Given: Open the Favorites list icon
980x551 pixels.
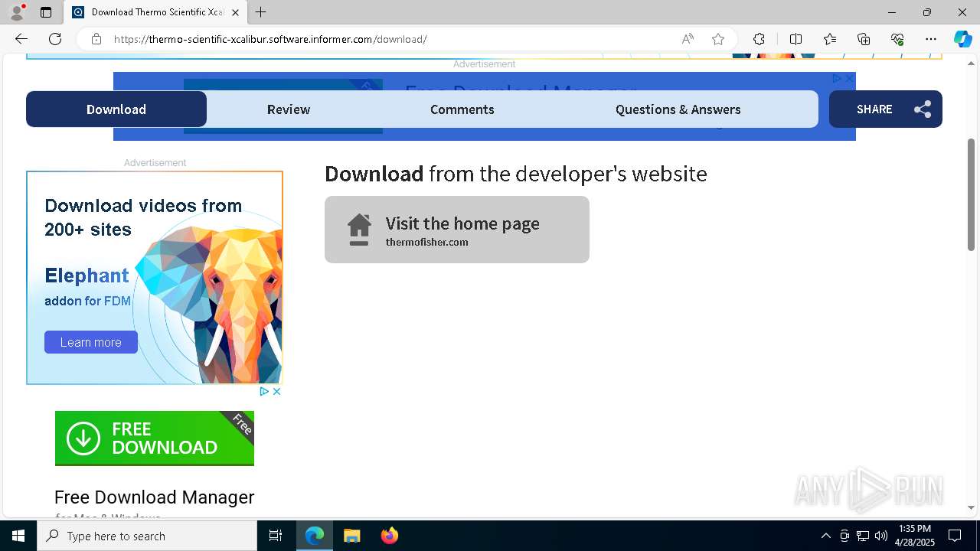Looking at the screenshot, I should pos(830,39).
